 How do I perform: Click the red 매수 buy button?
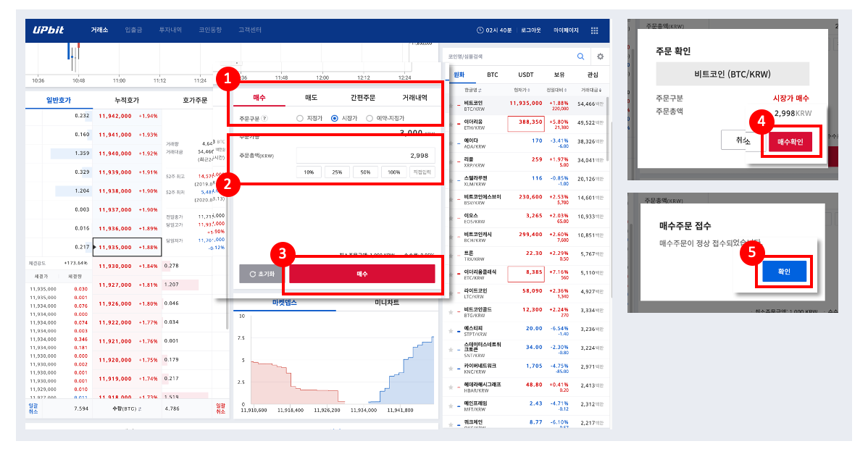tap(362, 274)
